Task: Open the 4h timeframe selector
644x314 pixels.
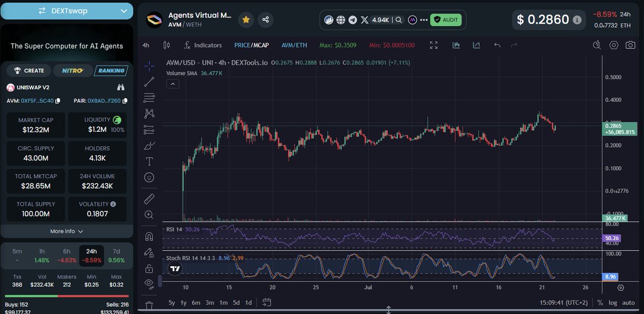Action: (146, 46)
